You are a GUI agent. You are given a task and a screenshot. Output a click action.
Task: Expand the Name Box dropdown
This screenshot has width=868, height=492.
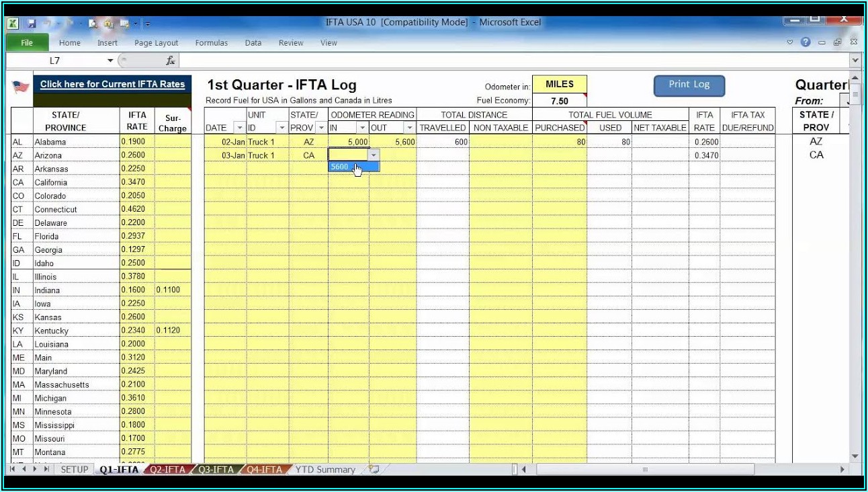point(111,60)
